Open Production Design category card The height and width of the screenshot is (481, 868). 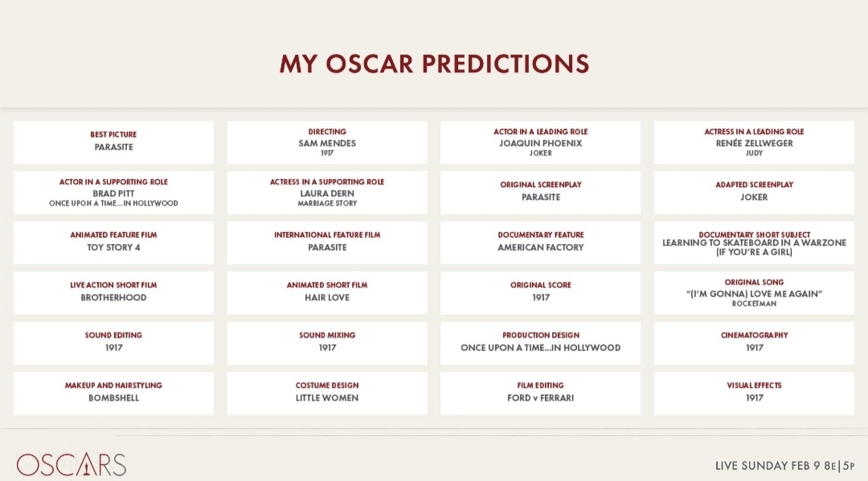click(540, 344)
